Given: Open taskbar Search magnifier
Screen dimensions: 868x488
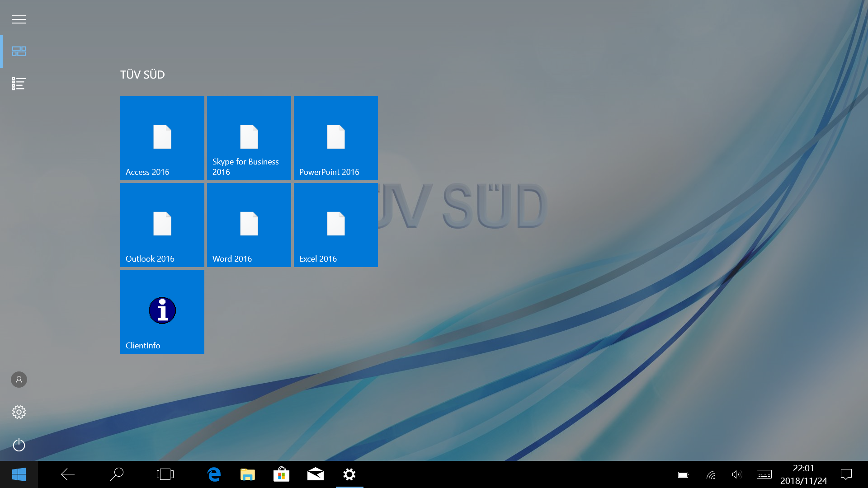Looking at the screenshot, I should (117, 474).
